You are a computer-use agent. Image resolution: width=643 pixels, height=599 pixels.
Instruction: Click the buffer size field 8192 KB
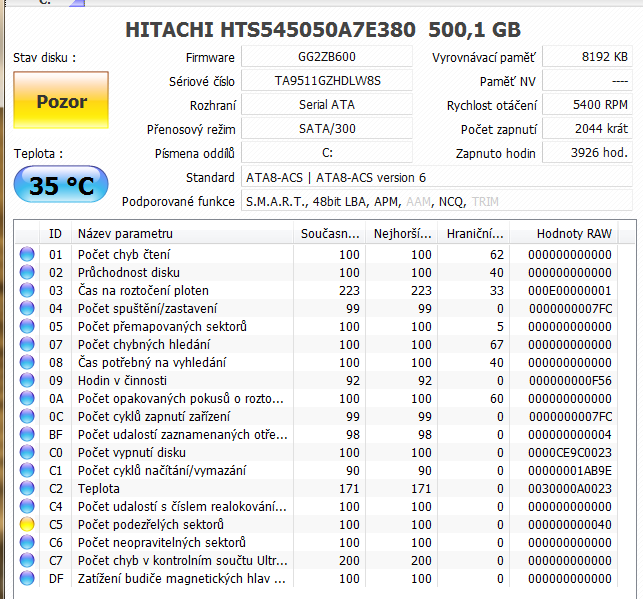[x=587, y=57]
